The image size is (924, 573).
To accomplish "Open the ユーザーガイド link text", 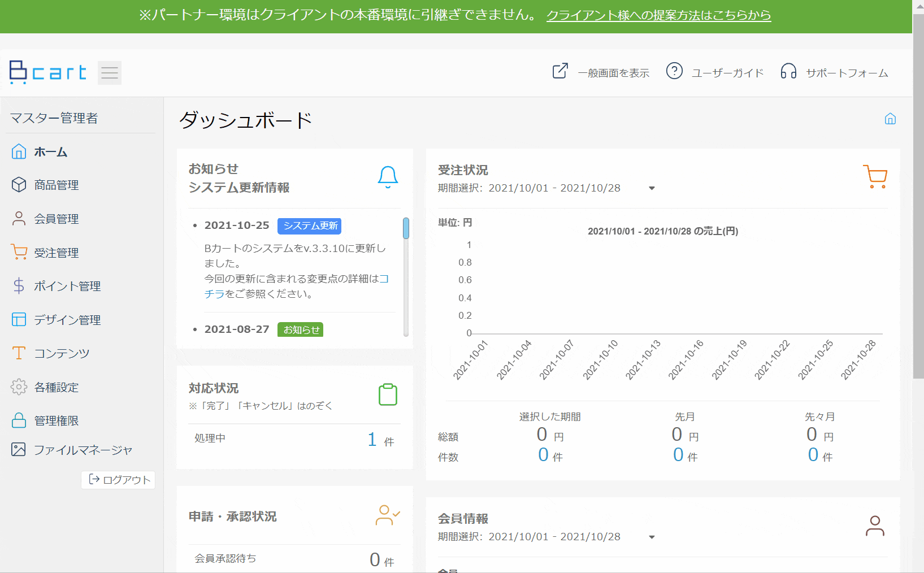I will pyautogui.click(x=728, y=73).
